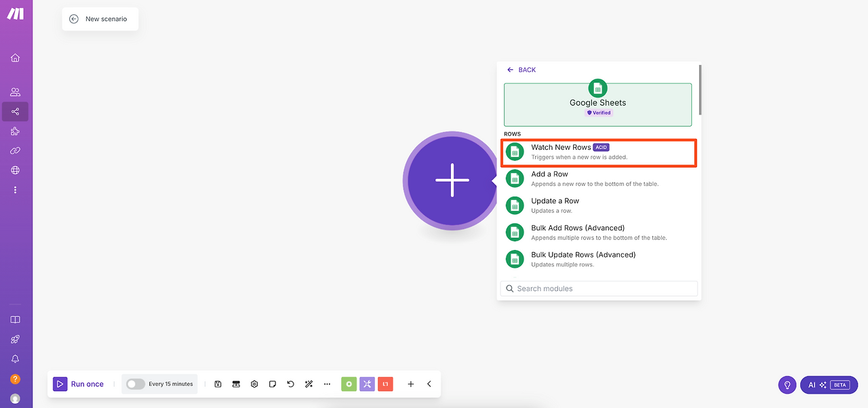Click BACK in the module picker

pyautogui.click(x=521, y=70)
